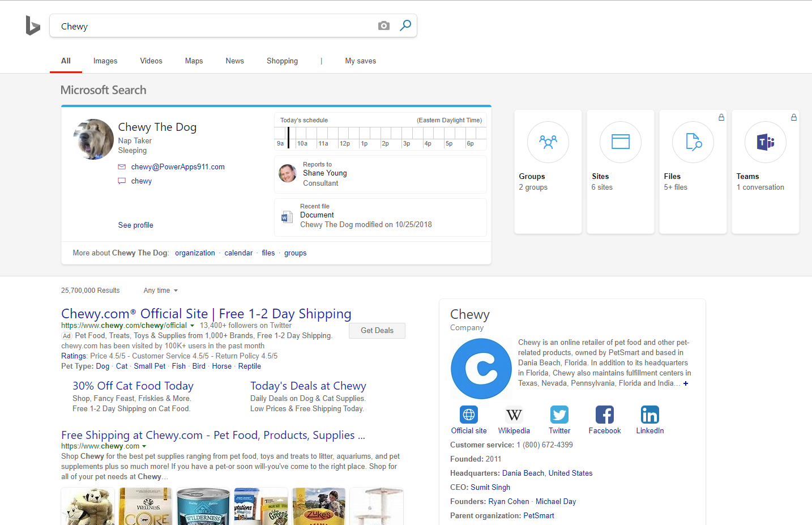This screenshot has width=812, height=525.
Task: Open Chewy Official site globe icon
Action: [x=469, y=415]
